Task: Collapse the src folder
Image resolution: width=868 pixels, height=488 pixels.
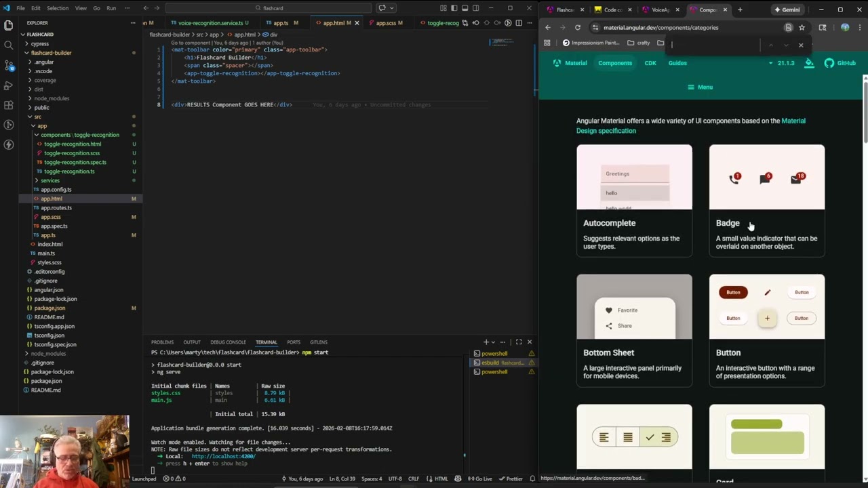Action: (x=38, y=117)
